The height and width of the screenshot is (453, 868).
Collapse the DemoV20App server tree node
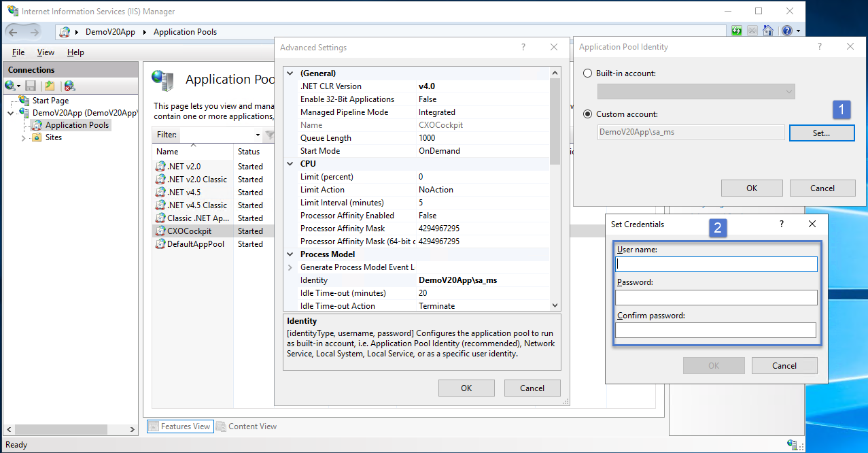coord(10,113)
